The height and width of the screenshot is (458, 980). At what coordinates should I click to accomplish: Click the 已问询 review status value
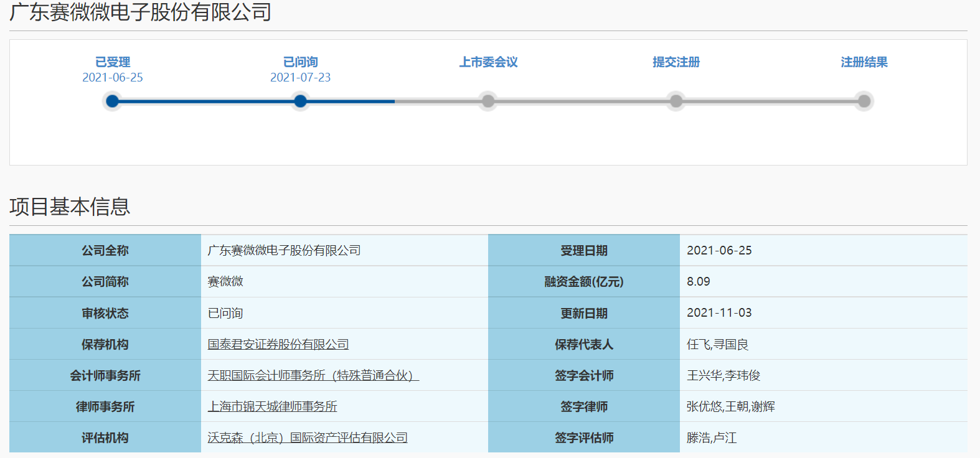[x=225, y=313]
